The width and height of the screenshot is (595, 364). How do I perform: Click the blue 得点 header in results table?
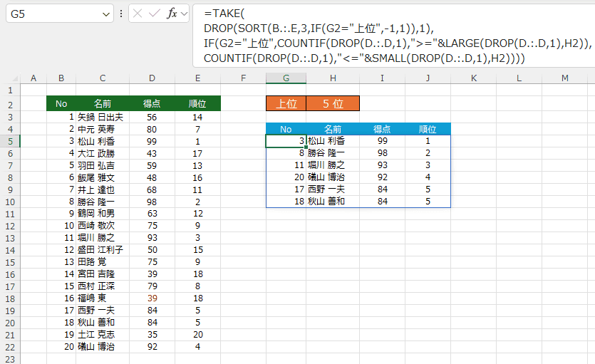pos(382,129)
